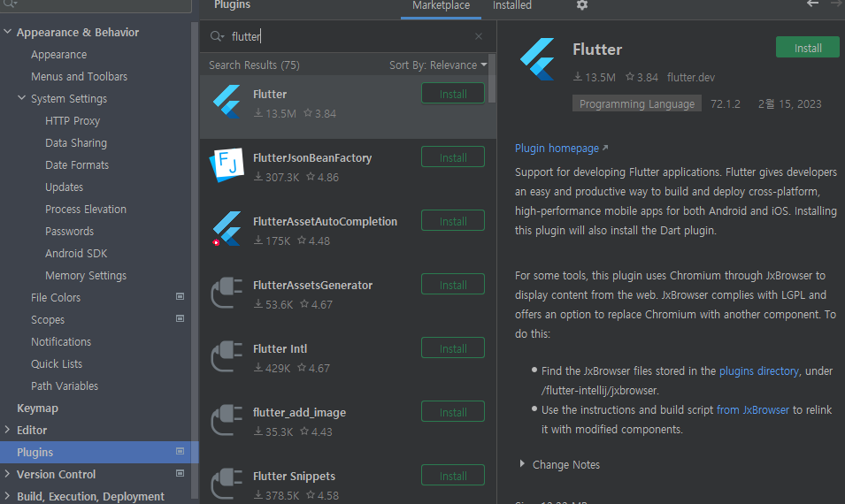845x504 pixels.
Task: Open Path Variables settings
Action: tap(65, 386)
